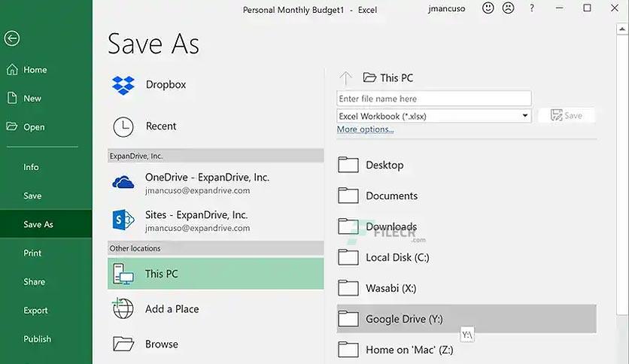This screenshot has width=629, height=364.
Task: Click the Home label in sidebar
Action: [35, 70]
